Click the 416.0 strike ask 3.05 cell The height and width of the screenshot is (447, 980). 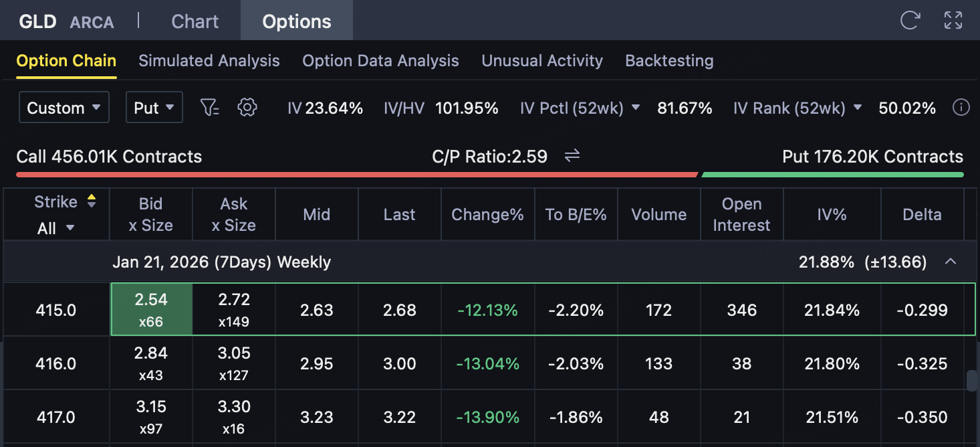(233, 363)
